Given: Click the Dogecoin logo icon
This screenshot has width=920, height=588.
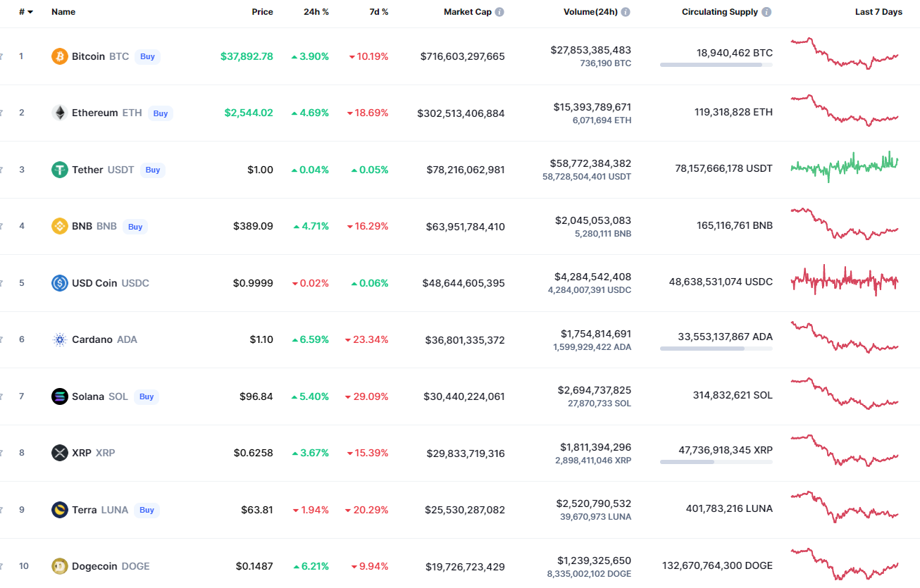Looking at the screenshot, I should click(60, 566).
